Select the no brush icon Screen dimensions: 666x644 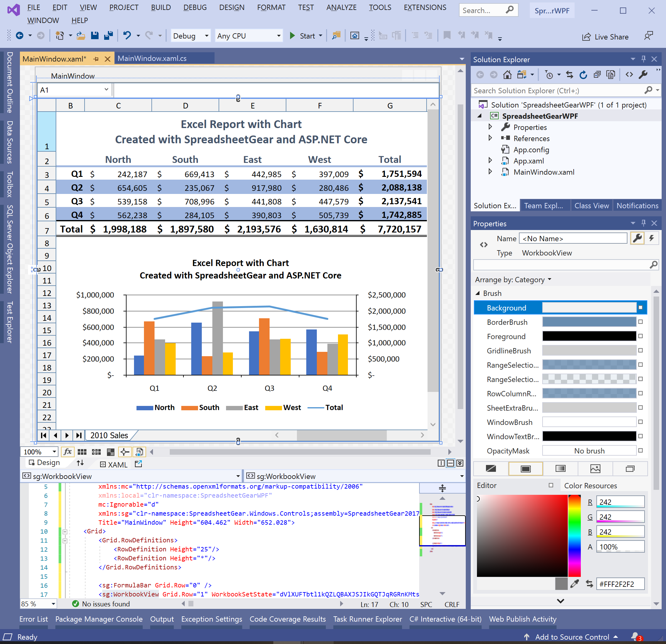tap(491, 469)
